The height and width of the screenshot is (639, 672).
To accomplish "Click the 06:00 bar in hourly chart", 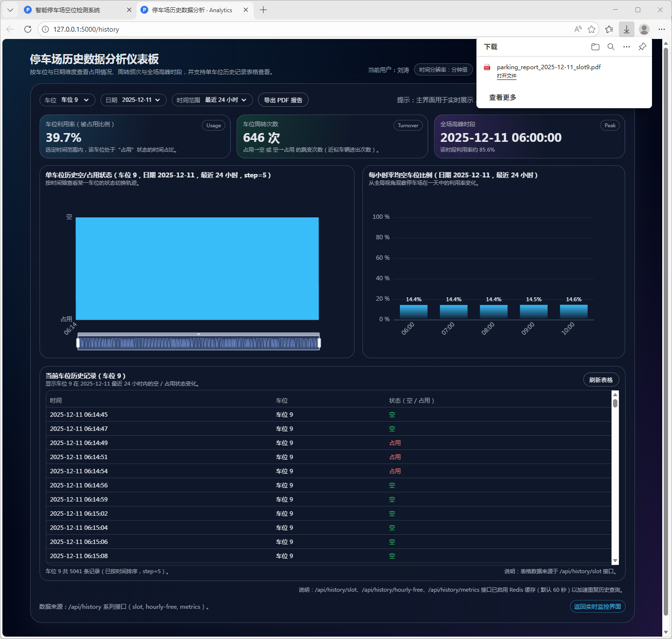I will point(414,312).
